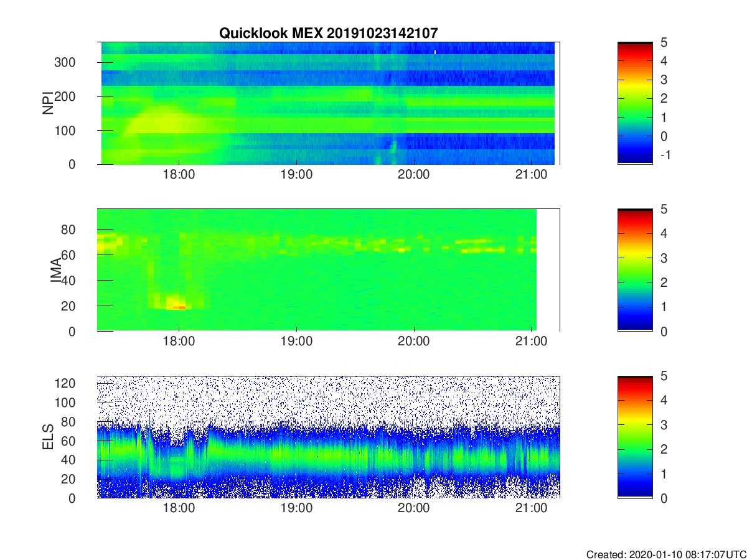Click the "21:00" label under the NPI plot

531,175
